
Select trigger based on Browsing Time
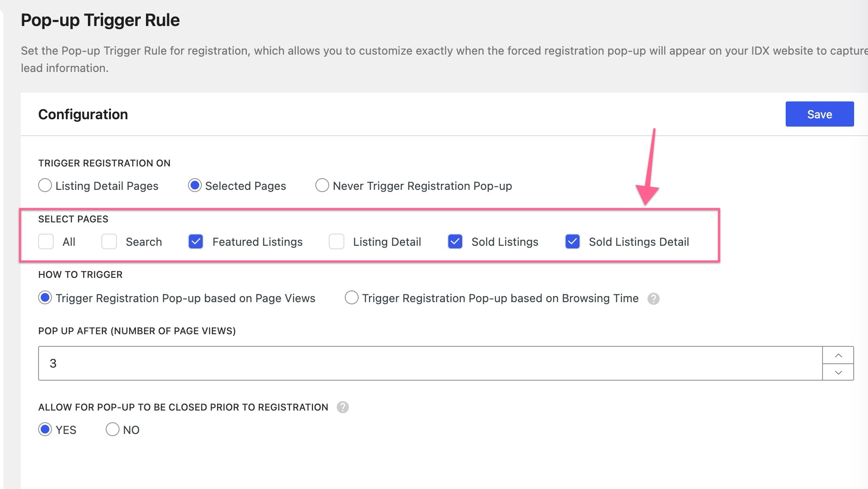352,298
